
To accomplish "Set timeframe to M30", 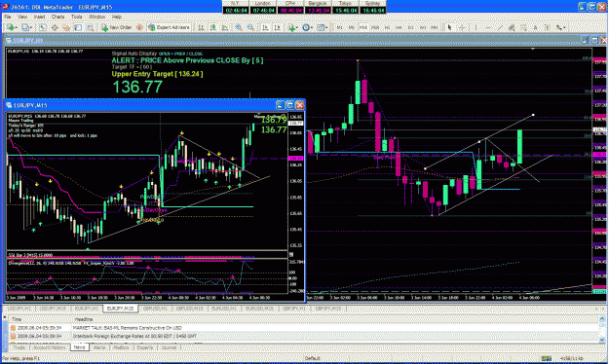I will pyautogui.click(x=375, y=27).
